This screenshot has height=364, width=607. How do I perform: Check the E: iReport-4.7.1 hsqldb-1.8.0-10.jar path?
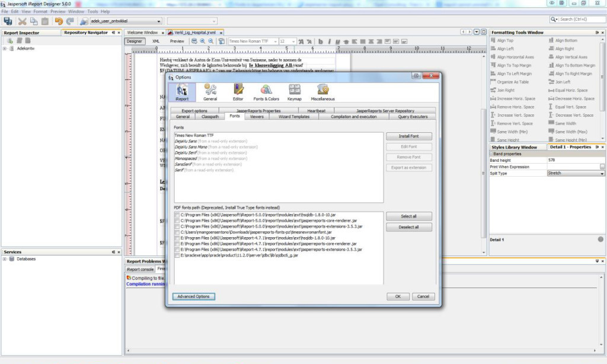(x=177, y=238)
